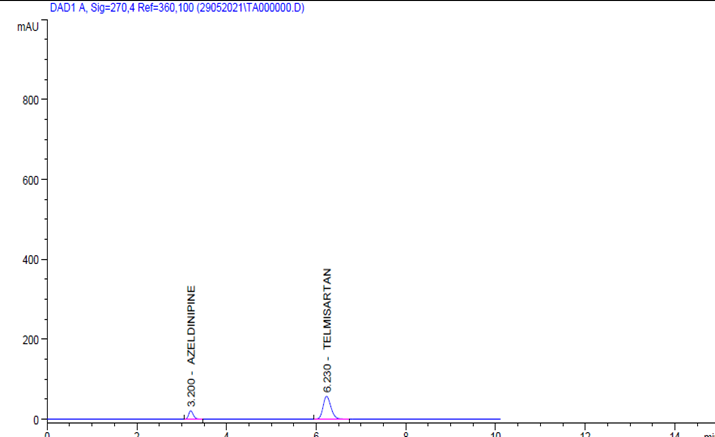Select the 2 minute x-axis label
This screenshot has width=715, height=437.
[x=137, y=433]
